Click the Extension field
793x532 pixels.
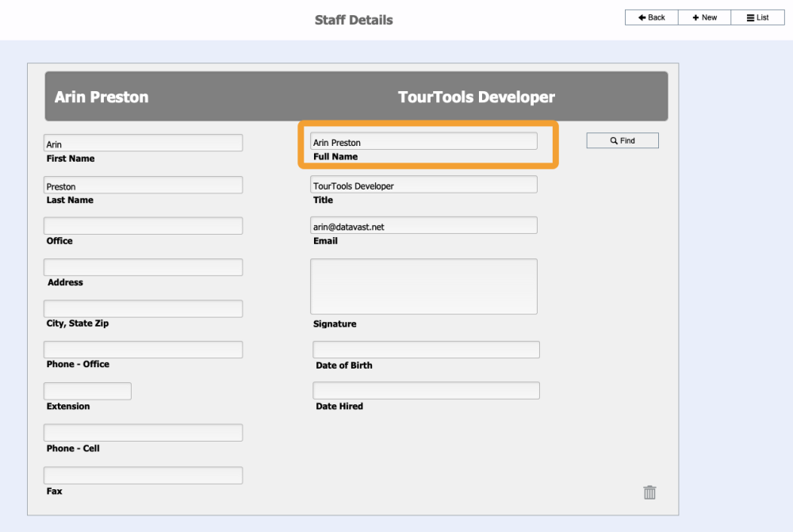pyautogui.click(x=87, y=390)
